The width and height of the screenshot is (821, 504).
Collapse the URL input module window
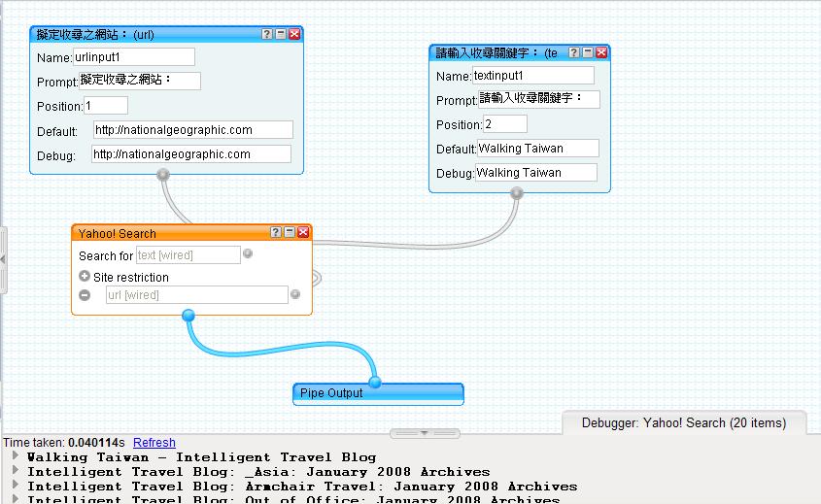281,34
